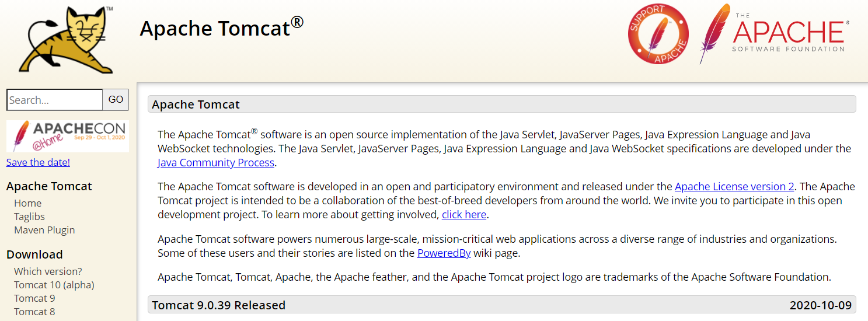
Task: Go to Home in sidebar
Action: (x=27, y=203)
